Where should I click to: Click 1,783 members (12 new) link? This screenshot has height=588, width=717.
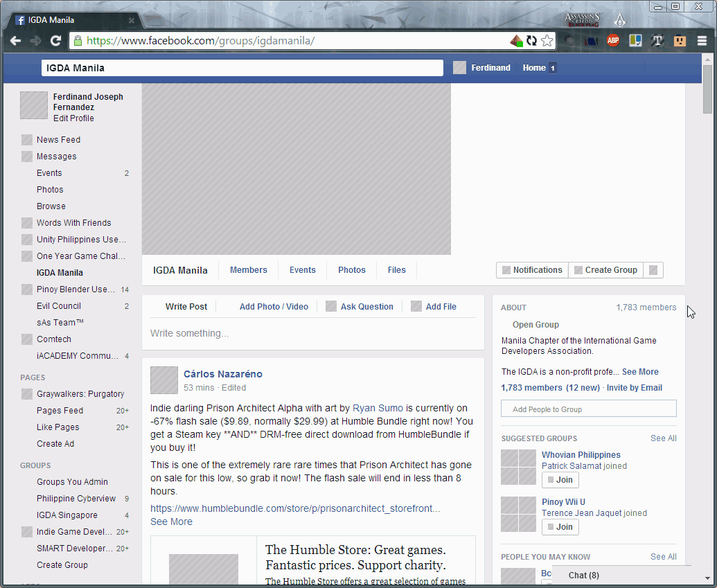(x=550, y=388)
